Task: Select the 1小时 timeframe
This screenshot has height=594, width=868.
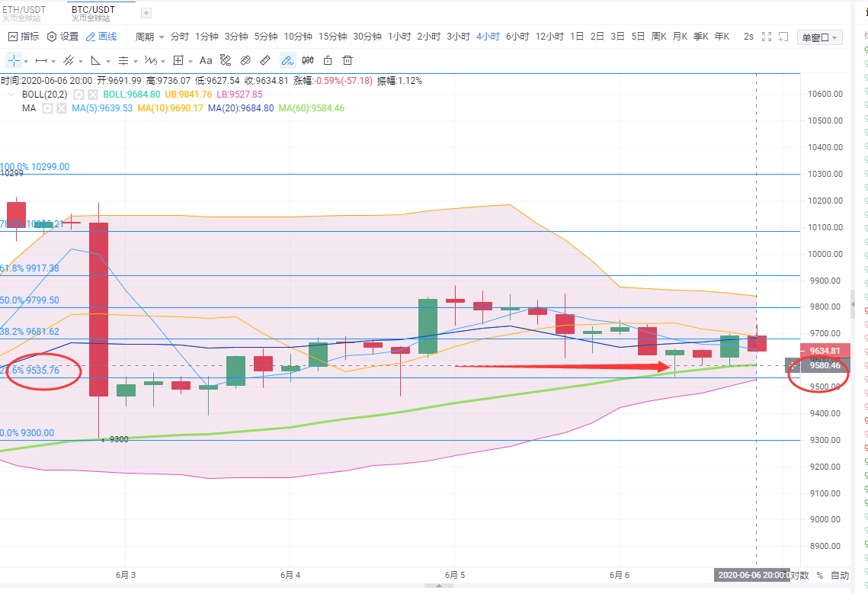Action: click(399, 37)
